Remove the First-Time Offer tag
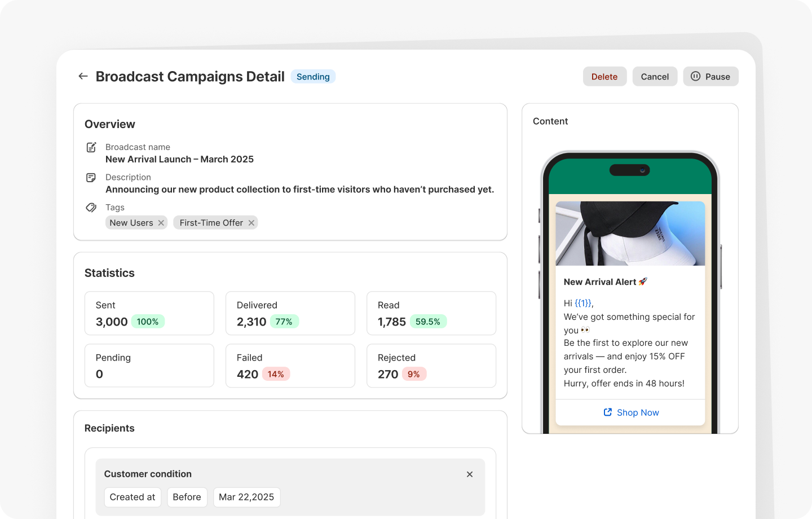This screenshot has height=519, width=812. [x=251, y=223]
